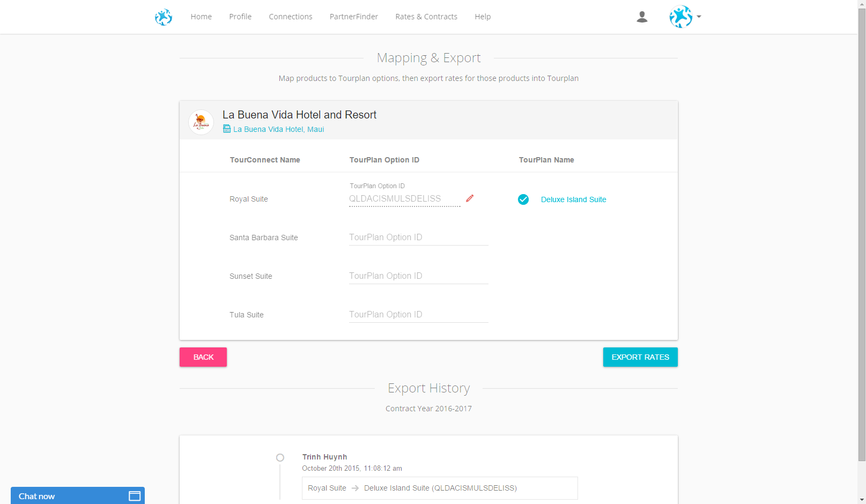Open the Chat now bar
The width and height of the screenshot is (866, 504).
[x=78, y=496]
